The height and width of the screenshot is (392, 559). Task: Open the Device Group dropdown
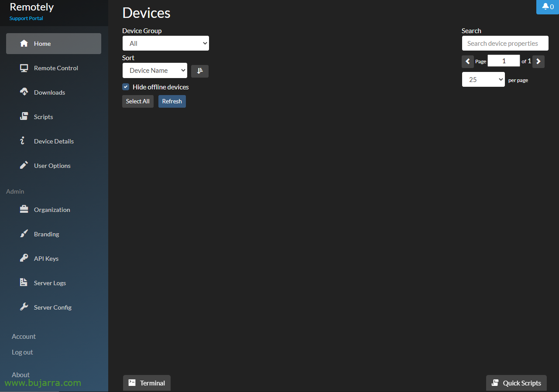(x=165, y=43)
